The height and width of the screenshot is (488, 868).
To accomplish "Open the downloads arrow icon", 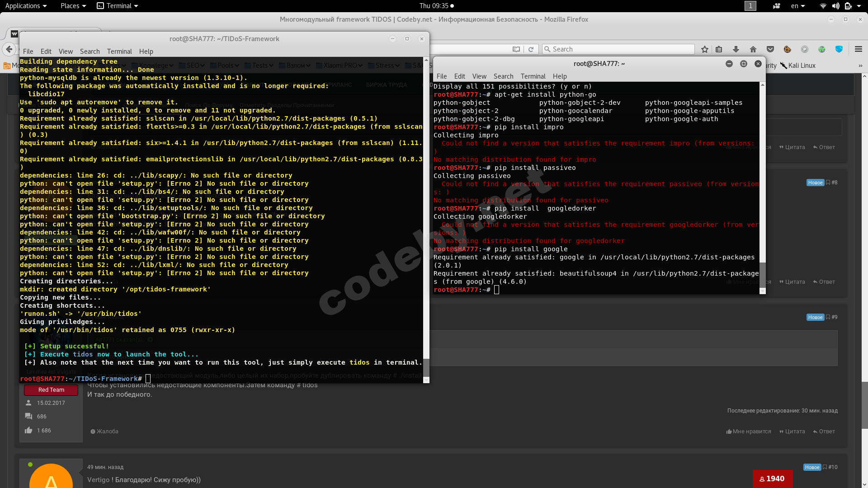I will coord(736,49).
